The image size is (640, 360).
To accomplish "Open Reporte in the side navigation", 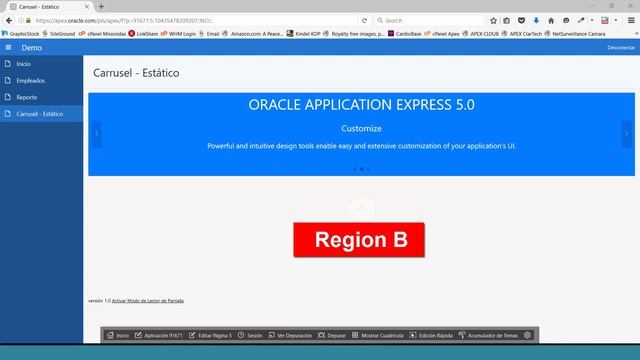I will 41,98.
